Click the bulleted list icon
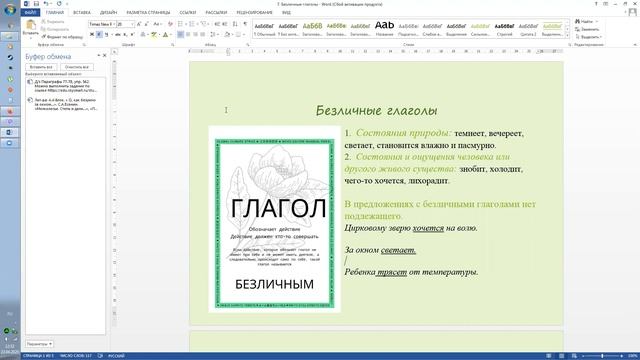Screen dimensions: 640x360 180,24
